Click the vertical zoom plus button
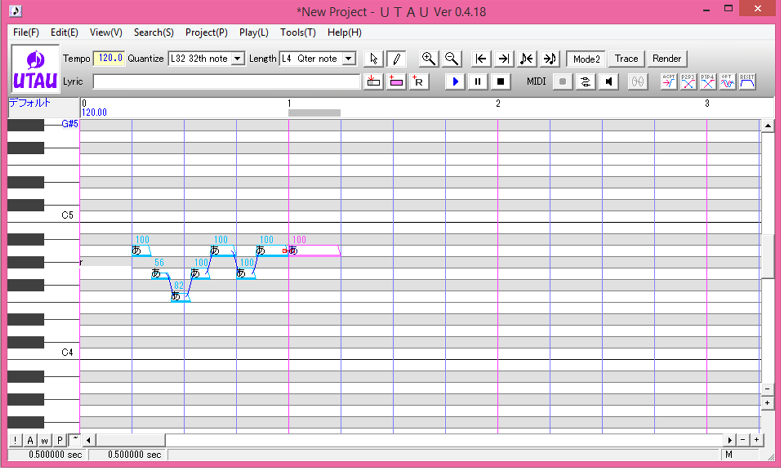781x468 pixels. 768,402
